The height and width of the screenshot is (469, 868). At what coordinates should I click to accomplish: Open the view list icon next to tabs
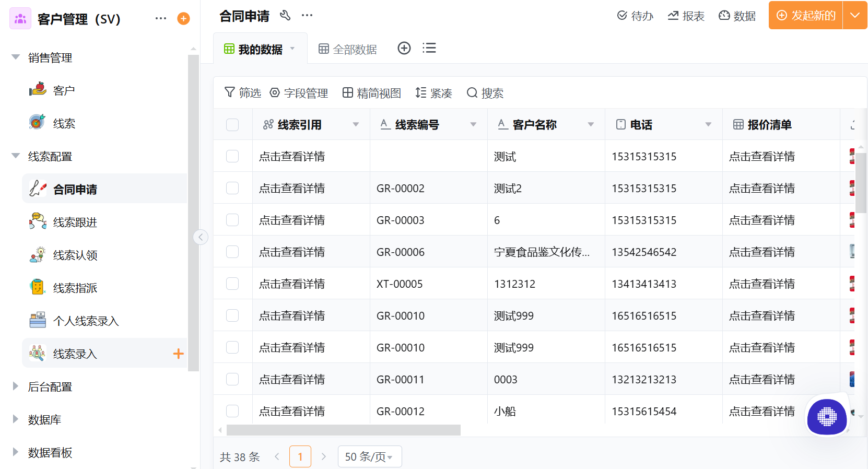coord(429,48)
